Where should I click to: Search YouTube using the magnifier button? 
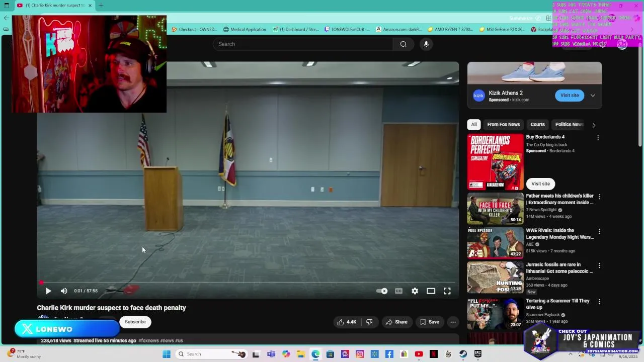[x=403, y=44]
